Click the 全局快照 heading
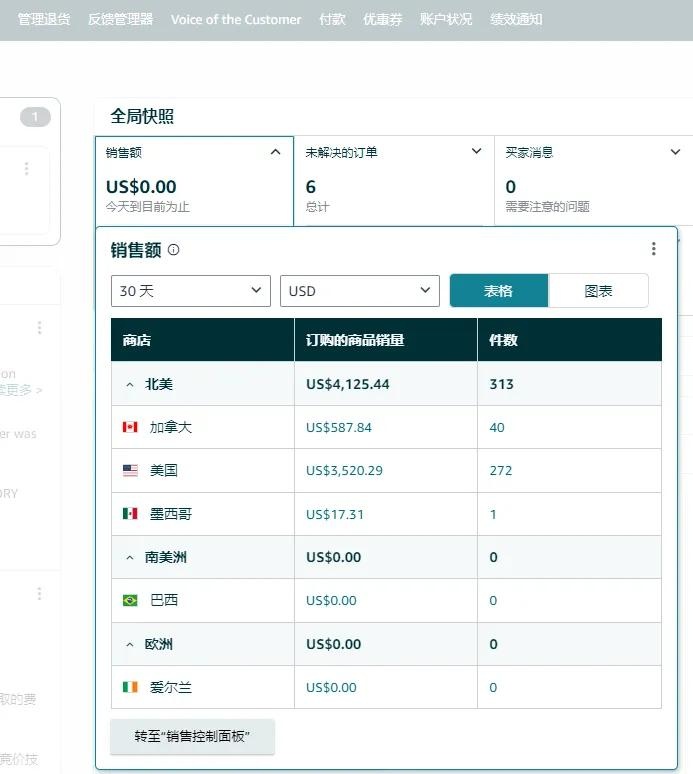This screenshot has width=693, height=774. tap(142, 116)
